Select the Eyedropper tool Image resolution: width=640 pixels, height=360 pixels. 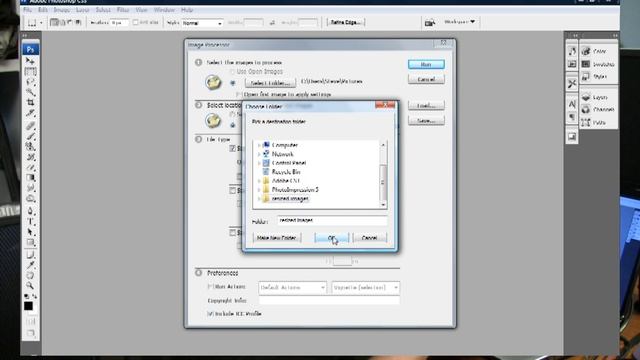point(30,265)
